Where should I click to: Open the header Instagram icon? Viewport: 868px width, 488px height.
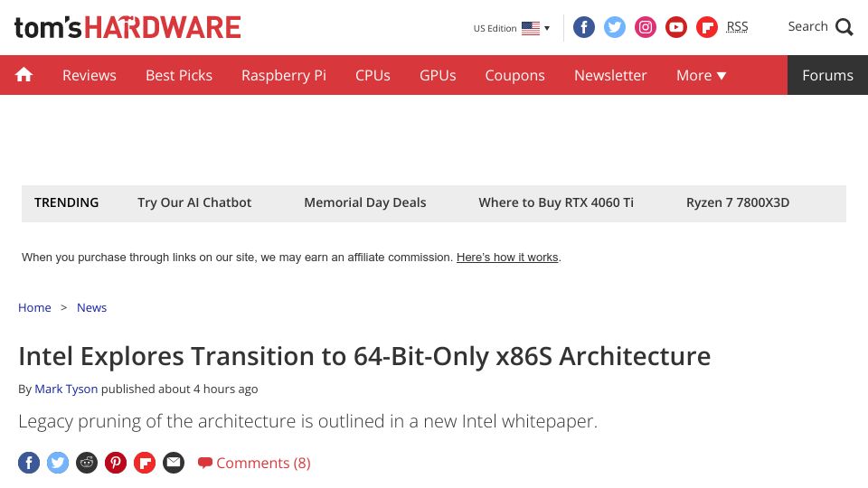tap(646, 27)
